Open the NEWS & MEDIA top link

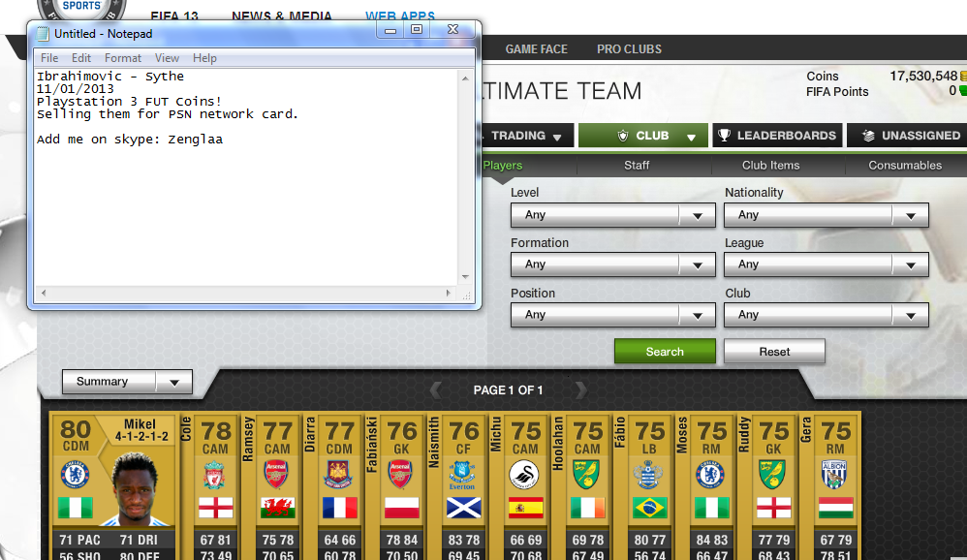click(x=282, y=16)
